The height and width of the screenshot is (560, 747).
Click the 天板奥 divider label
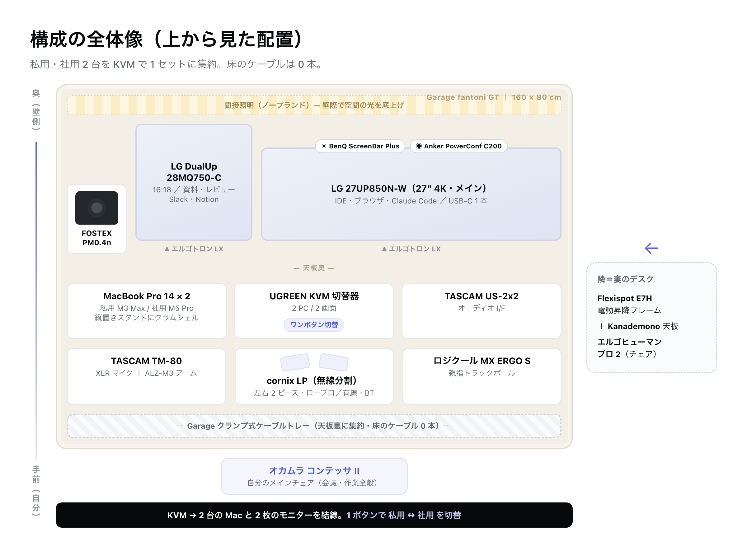pyautogui.click(x=314, y=268)
